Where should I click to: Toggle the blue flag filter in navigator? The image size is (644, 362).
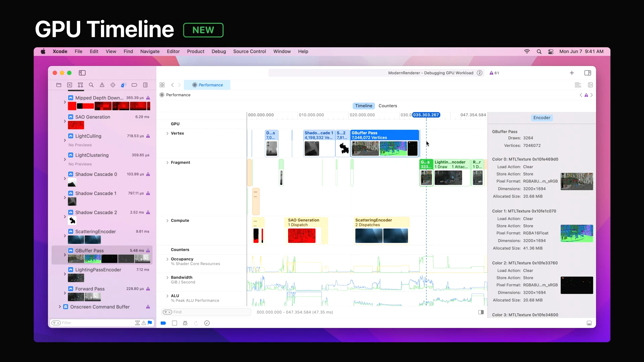150,323
